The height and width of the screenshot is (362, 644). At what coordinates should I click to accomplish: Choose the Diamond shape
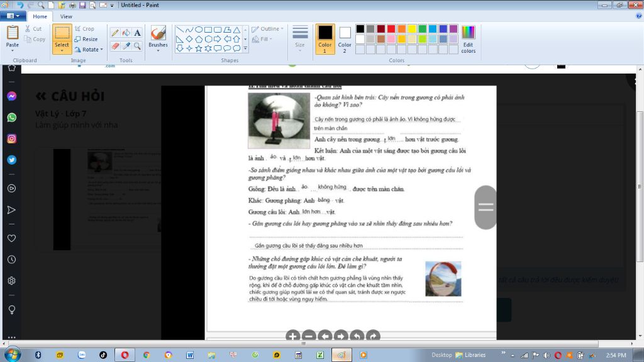pos(189,39)
